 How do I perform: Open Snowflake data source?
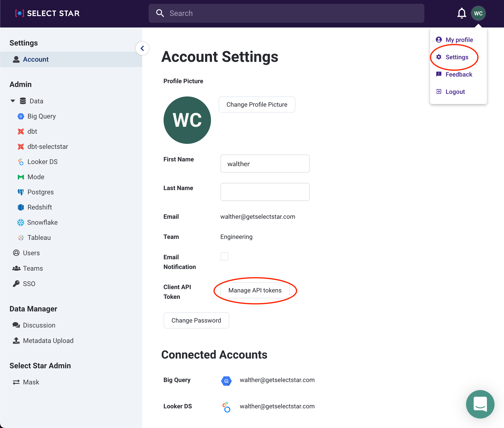[x=42, y=223]
